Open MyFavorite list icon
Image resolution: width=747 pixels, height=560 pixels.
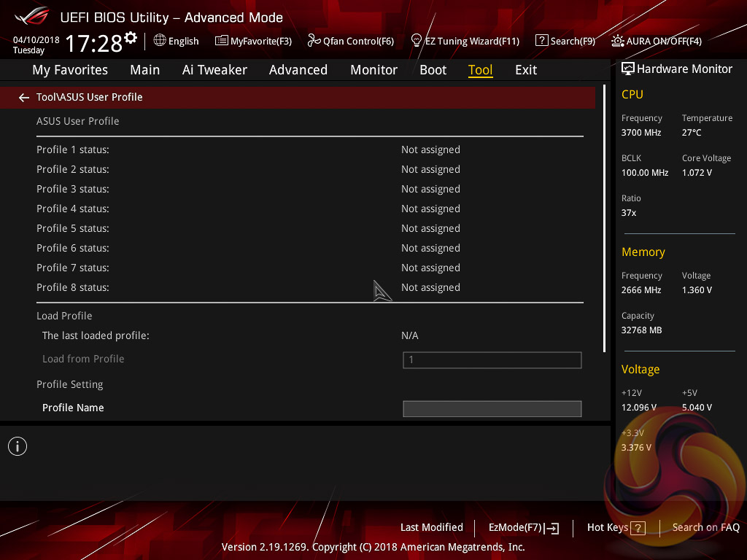(x=222, y=41)
